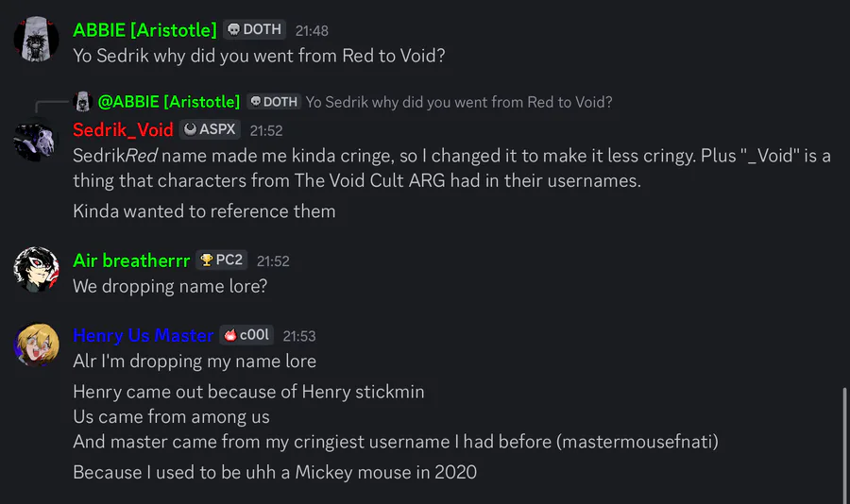Open ABBIE [Aristotle]'s profile avatar
The image size is (850, 504).
(x=37, y=40)
